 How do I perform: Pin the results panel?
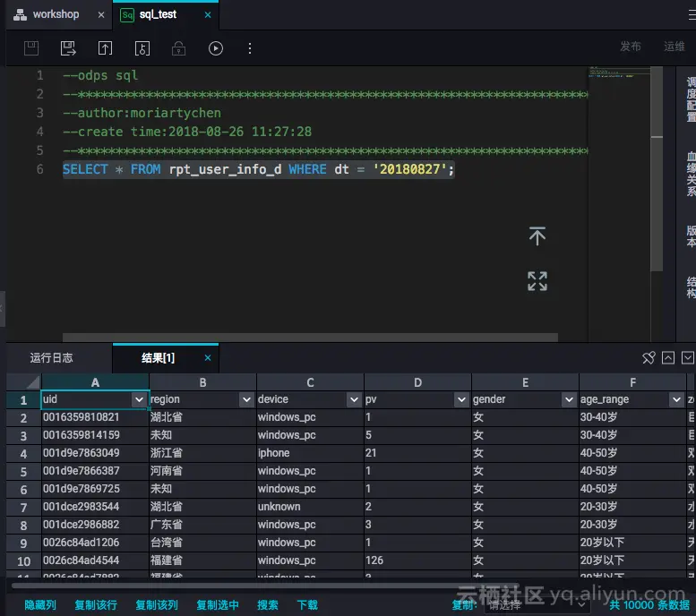click(x=649, y=358)
